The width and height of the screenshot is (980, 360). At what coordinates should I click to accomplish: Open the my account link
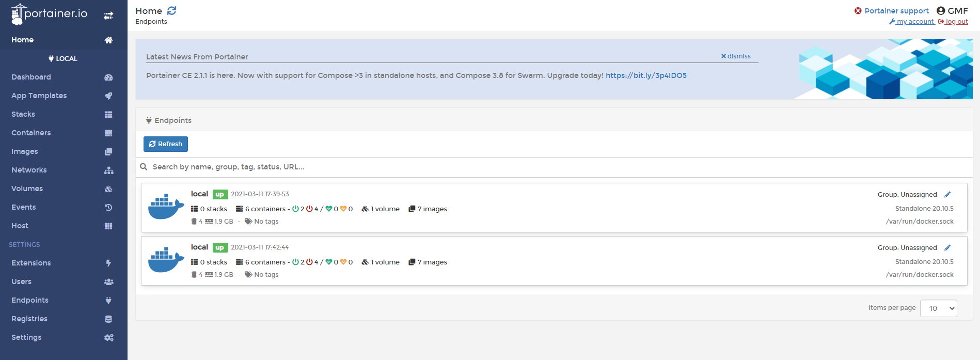tap(912, 22)
